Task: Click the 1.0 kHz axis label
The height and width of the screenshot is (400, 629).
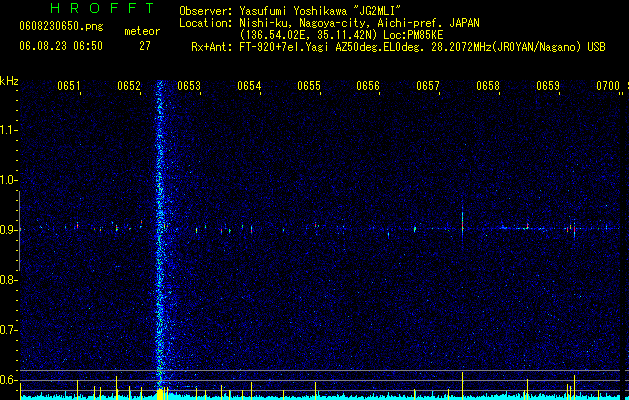Action: (x=9, y=180)
